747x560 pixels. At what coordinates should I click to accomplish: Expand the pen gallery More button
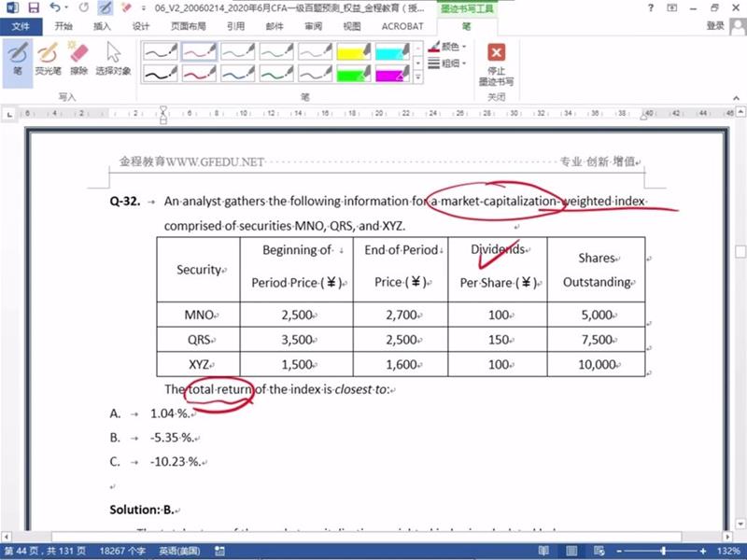417,77
